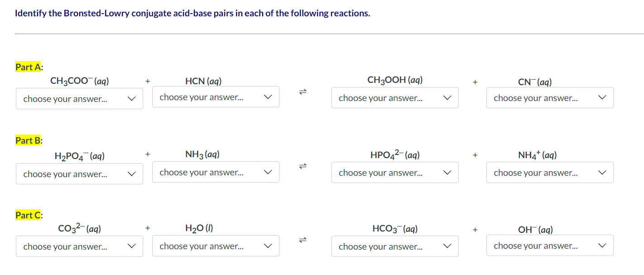
Task: Open the dropdown under H2PO4⁻ in Part B
Action: click(79, 173)
